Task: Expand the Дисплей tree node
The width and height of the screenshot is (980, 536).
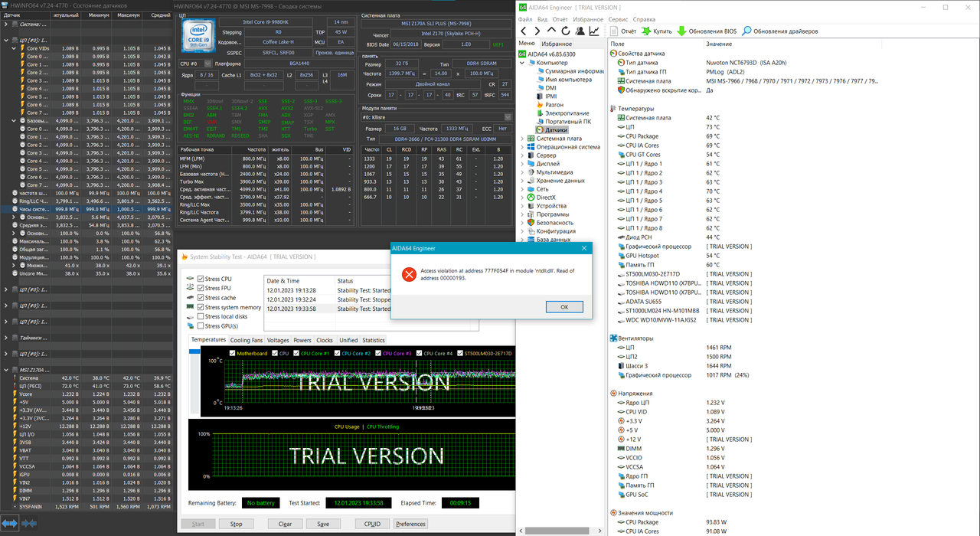Action: pos(522,164)
